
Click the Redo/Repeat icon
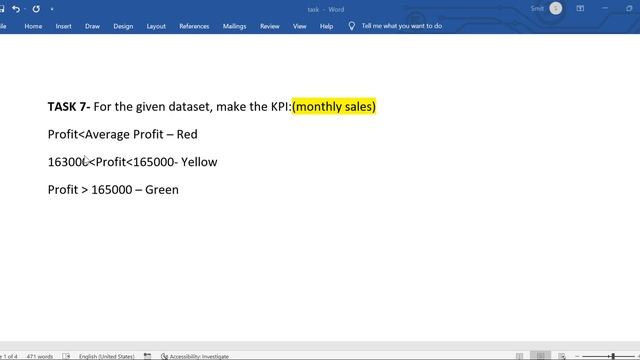pos(36,9)
